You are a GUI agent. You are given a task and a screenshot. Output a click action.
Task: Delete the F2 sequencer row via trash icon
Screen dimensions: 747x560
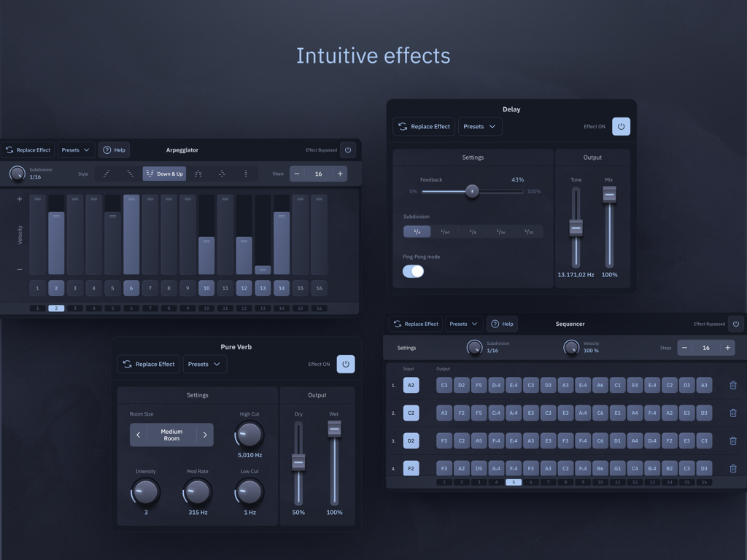click(732, 468)
